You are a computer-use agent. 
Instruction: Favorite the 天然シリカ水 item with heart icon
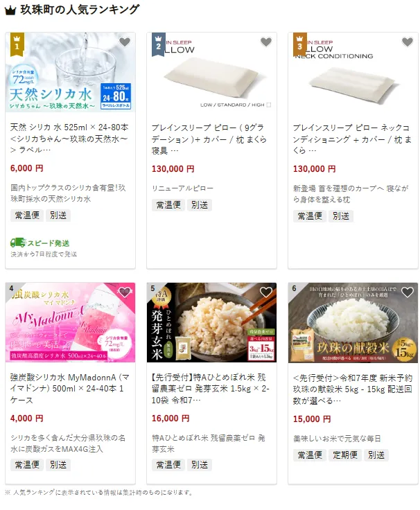(124, 42)
